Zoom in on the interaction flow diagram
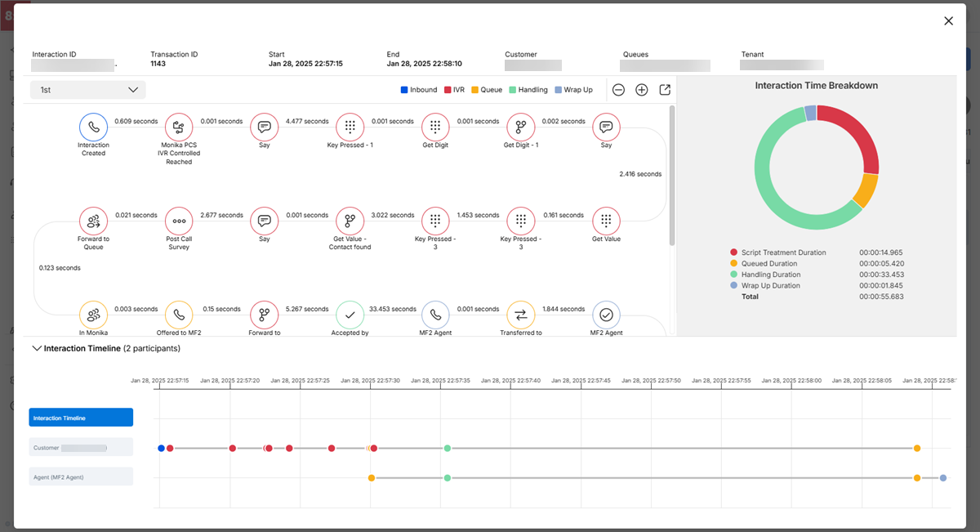Screen dimensions: 980x532 coord(641,89)
